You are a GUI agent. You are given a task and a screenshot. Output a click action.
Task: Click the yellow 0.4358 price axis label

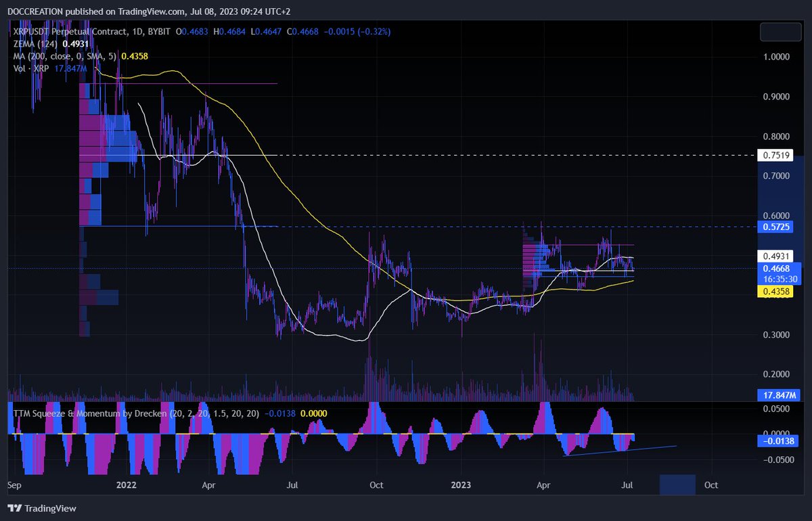[x=774, y=291]
